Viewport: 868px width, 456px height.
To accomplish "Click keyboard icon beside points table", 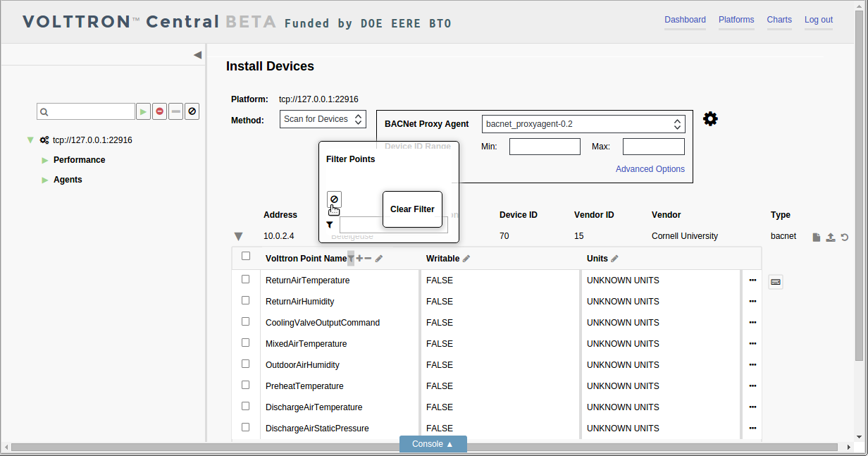I will tap(776, 282).
